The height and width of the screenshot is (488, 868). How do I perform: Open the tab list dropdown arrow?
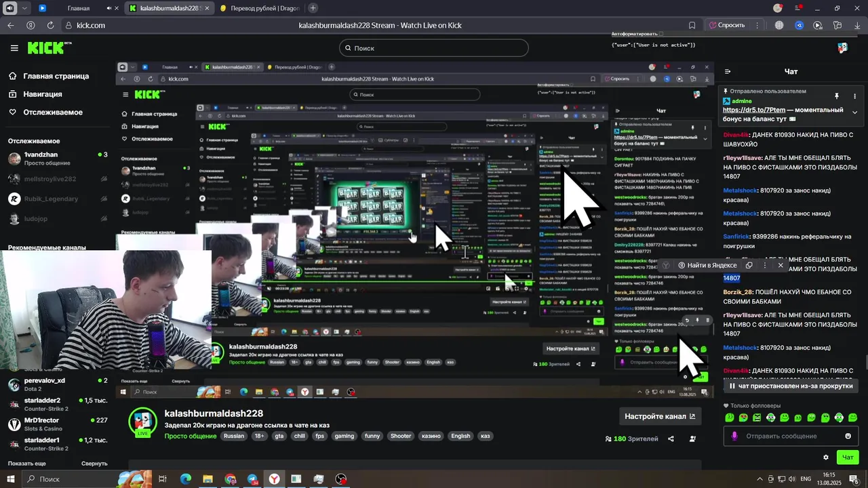click(25, 8)
